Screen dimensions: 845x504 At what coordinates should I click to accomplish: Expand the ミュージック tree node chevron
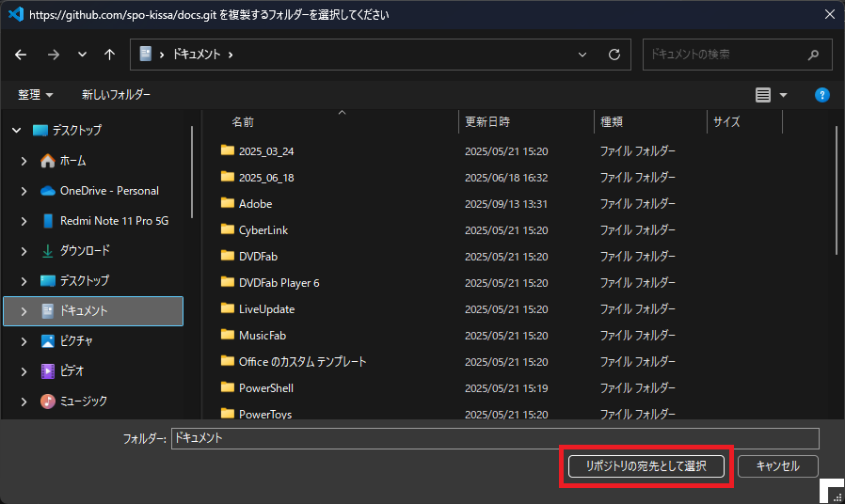(x=24, y=402)
